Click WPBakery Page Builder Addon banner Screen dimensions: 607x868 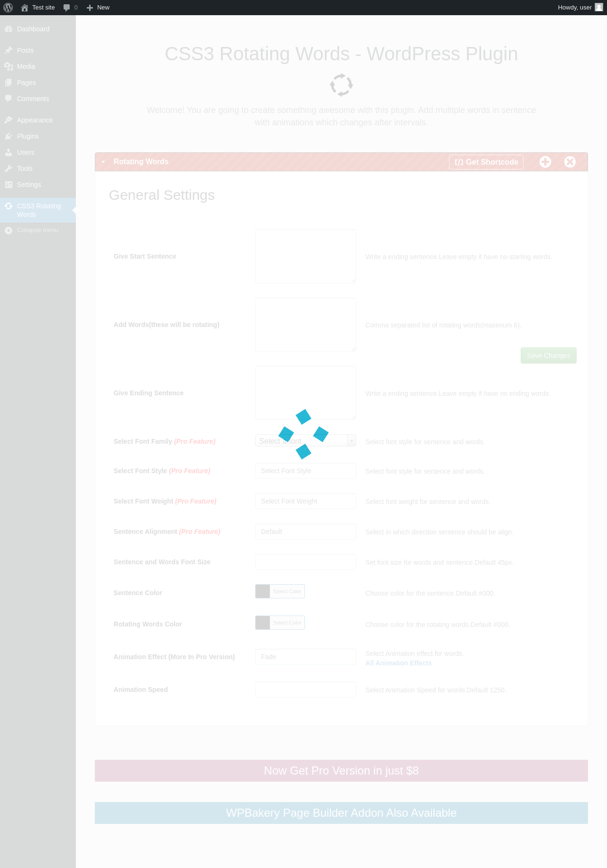coord(341,813)
